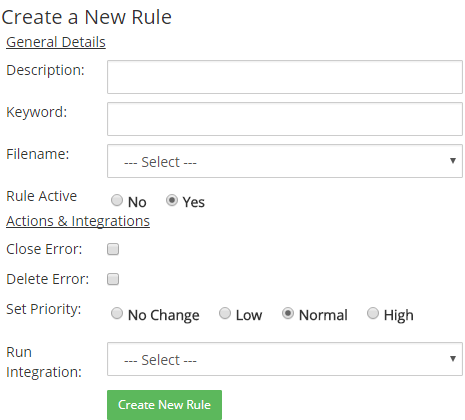This screenshot has height=420, width=465.
Task: Click the Keyword text box
Action: (x=285, y=119)
